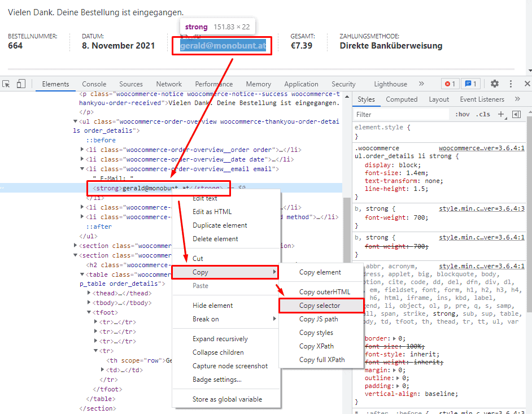The image size is (532, 414).
Task: Collapse the tfoot node
Action: 89,312
